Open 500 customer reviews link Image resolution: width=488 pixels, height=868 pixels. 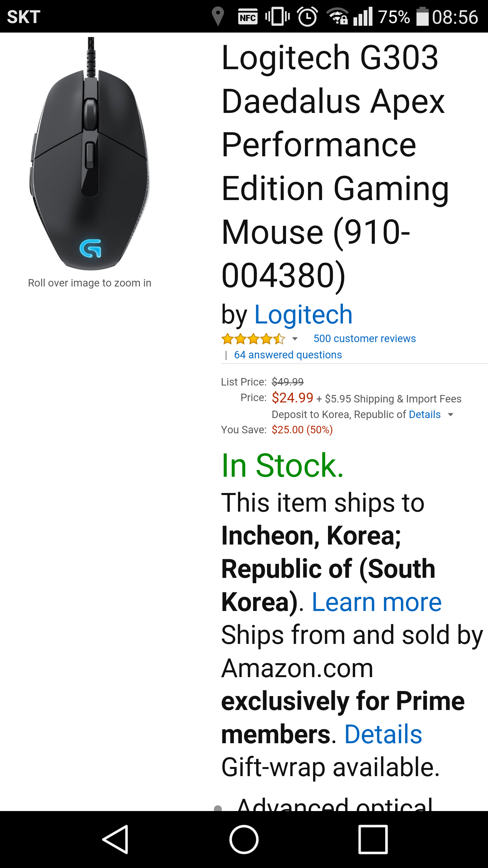point(365,338)
